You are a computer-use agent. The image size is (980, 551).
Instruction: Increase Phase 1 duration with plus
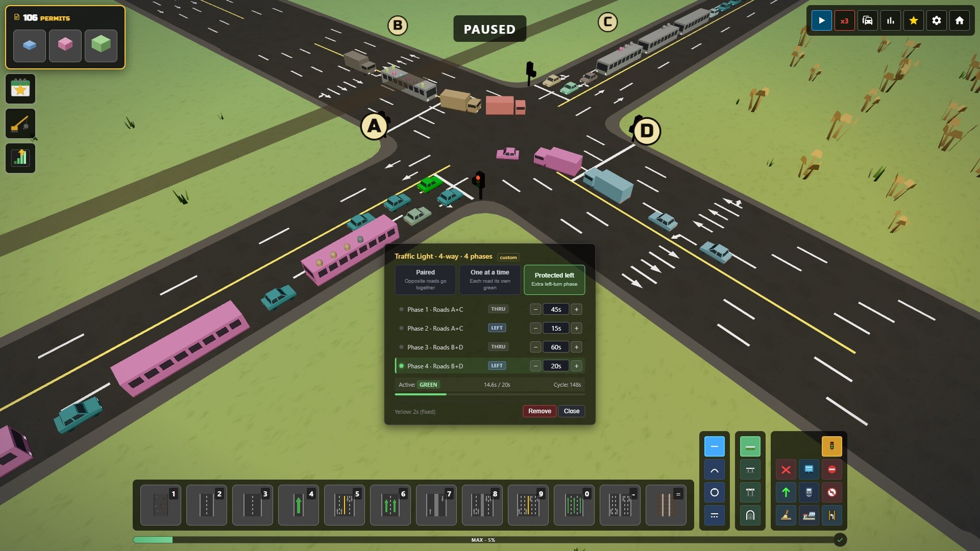click(576, 310)
